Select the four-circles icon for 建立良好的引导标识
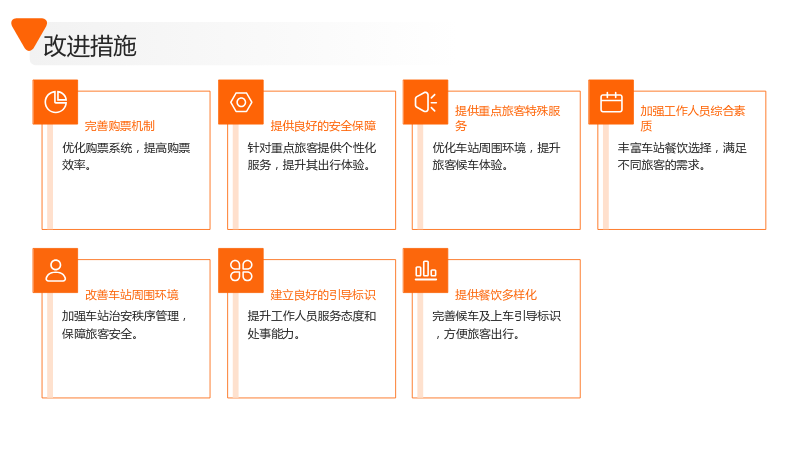This screenshot has width=800, height=450. point(241,270)
